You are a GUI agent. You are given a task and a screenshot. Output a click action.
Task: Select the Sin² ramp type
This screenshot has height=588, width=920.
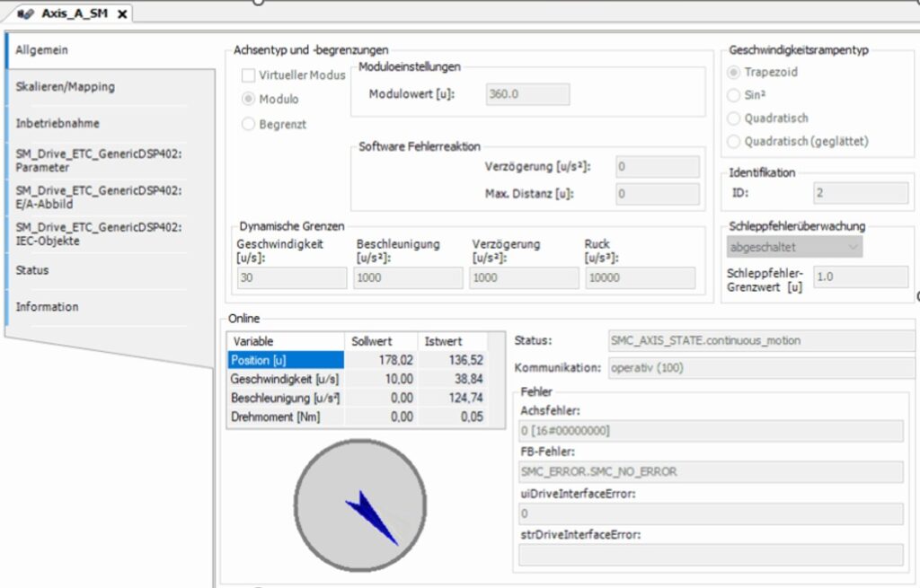pos(734,94)
